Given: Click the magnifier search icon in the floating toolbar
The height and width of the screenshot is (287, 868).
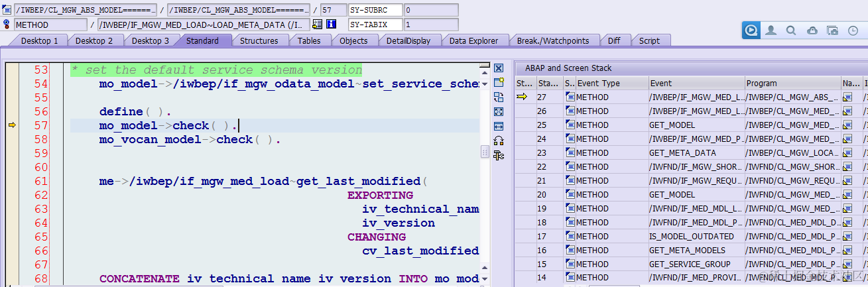Looking at the screenshot, I should tap(791, 30).
